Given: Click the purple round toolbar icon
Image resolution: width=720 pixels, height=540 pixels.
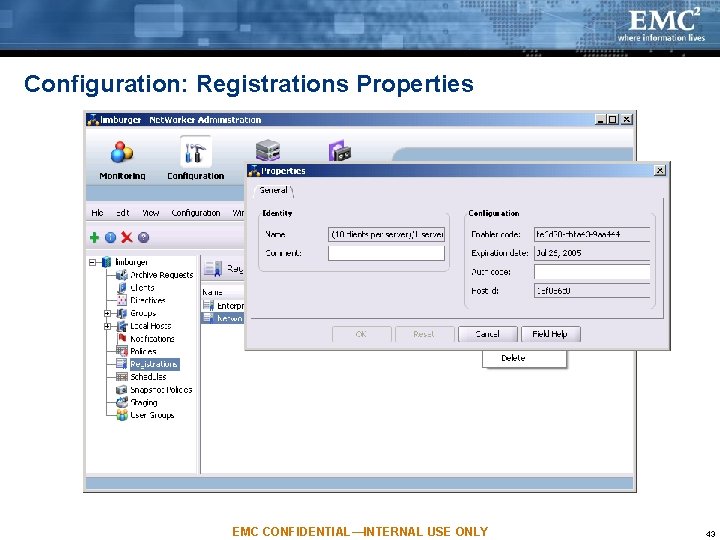Looking at the screenshot, I should tap(143, 237).
